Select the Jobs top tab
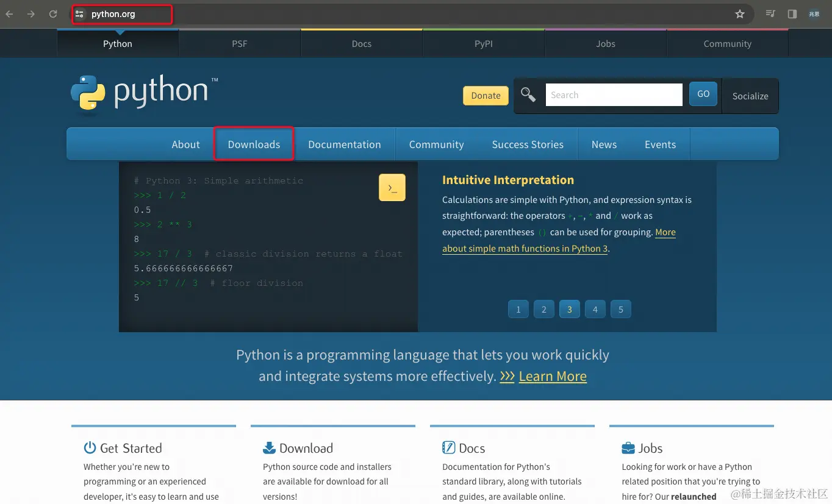 (x=606, y=44)
